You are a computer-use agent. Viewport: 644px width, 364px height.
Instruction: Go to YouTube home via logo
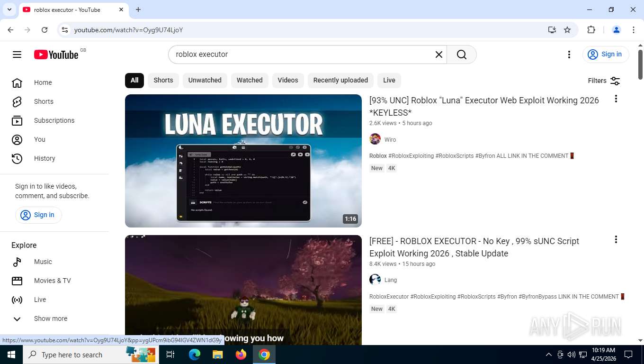[56, 55]
